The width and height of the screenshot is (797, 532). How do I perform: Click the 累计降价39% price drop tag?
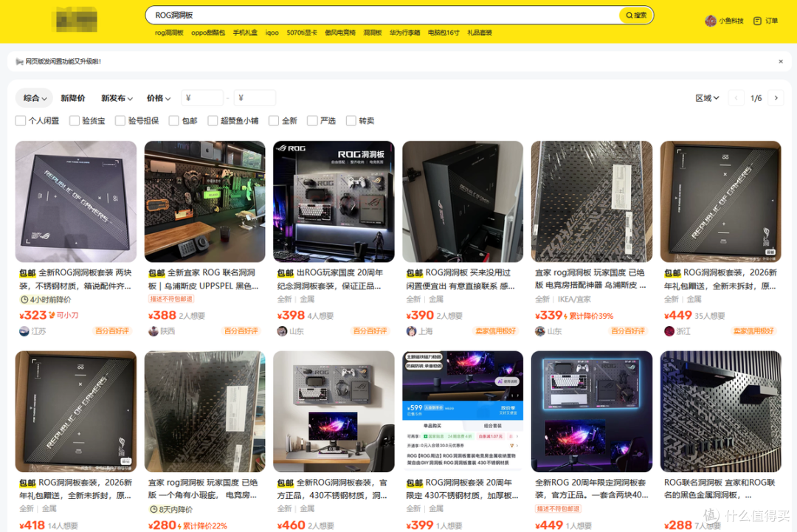(x=589, y=316)
